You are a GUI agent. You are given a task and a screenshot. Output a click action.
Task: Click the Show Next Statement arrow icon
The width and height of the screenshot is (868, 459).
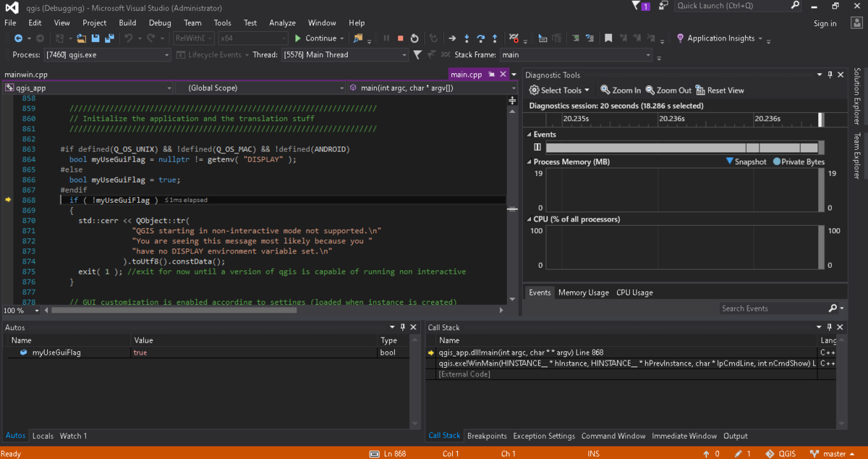(451, 38)
